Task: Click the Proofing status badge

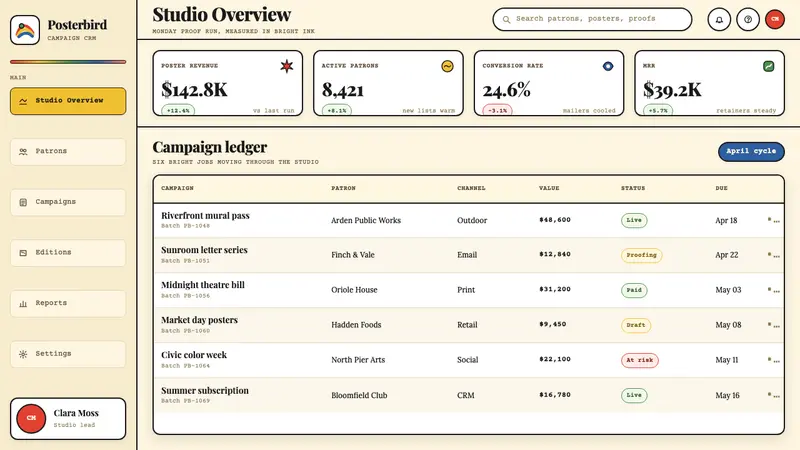Action: click(x=641, y=255)
